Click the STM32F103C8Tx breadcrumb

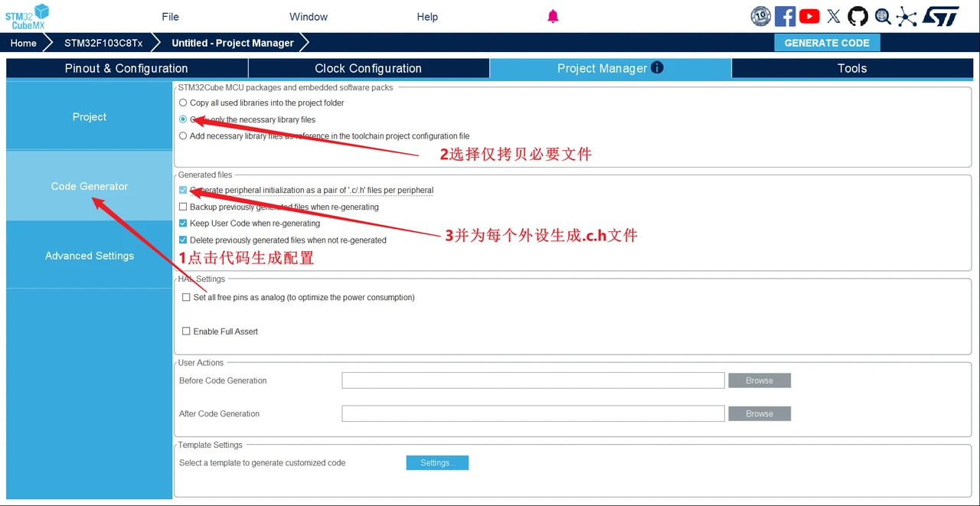103,43
